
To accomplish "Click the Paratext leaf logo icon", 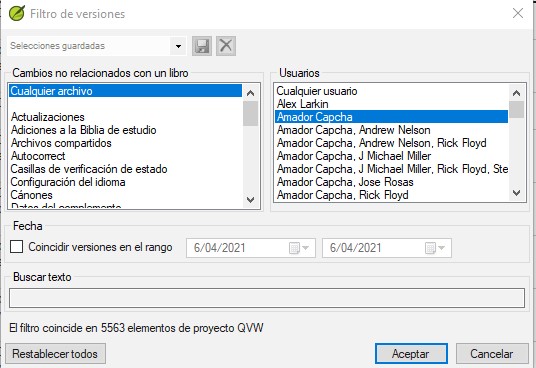I will [17, 14].
